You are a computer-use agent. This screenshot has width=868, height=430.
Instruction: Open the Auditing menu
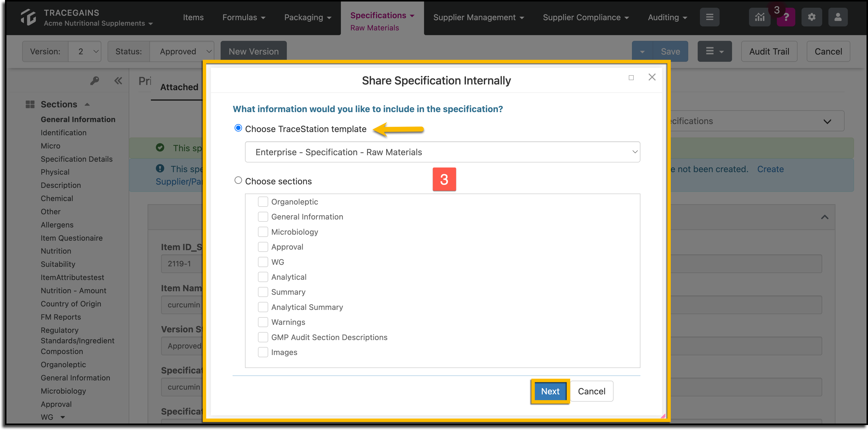pyautogui.click(x=667, y=17)
